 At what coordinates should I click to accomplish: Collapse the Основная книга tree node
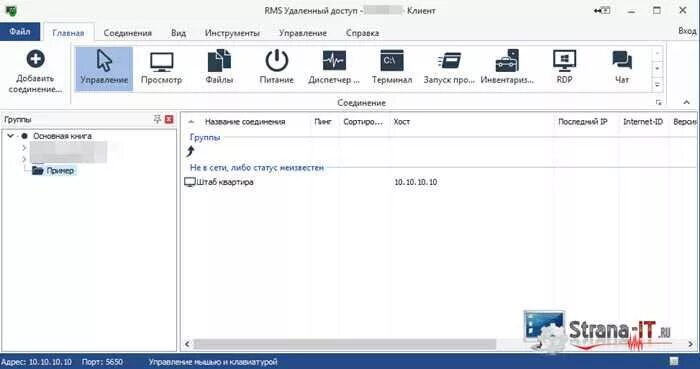(11, 136)
